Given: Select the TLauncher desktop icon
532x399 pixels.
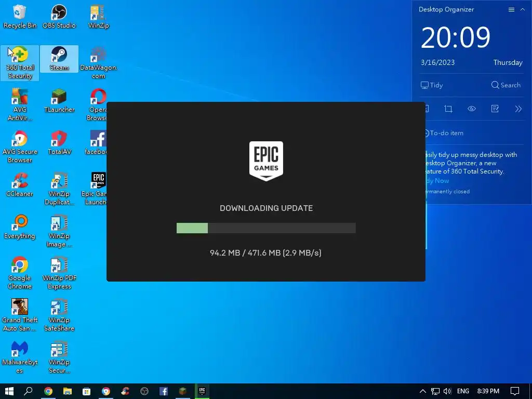Looking at the screenshot, I should pos(59,101).
